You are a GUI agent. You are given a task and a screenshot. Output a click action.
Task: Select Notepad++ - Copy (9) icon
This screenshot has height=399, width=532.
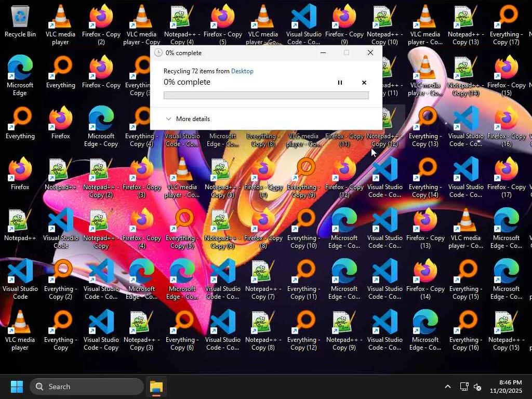coord(344,331)
